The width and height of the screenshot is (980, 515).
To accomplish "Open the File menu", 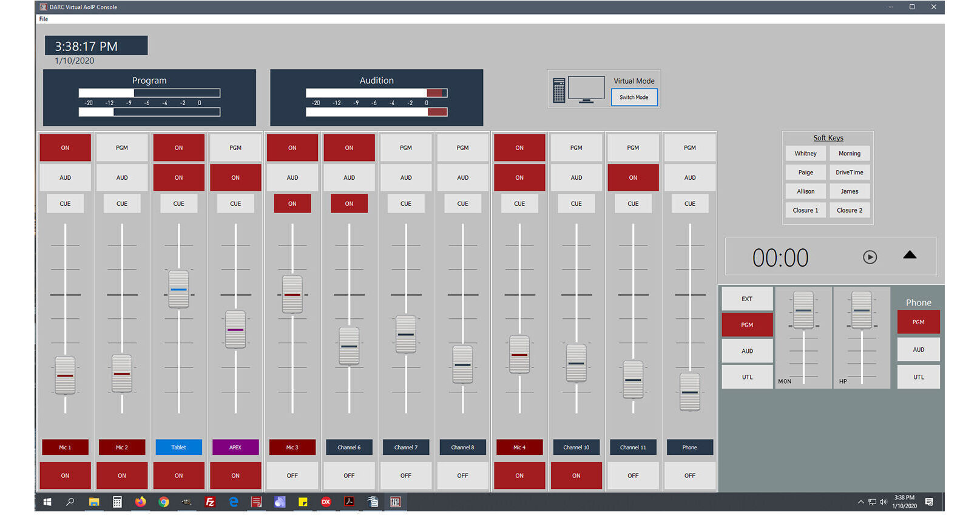I will pyautogui.click(x=44, y=19).
